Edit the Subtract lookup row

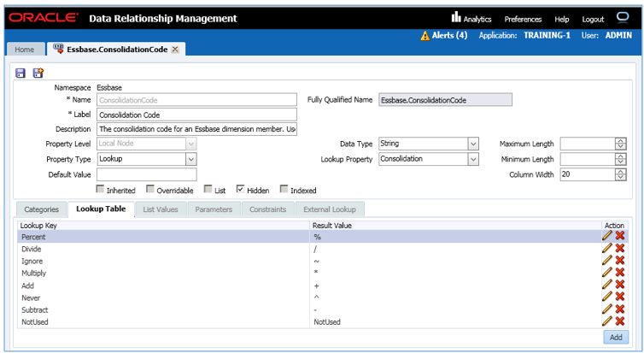[607, 309]
